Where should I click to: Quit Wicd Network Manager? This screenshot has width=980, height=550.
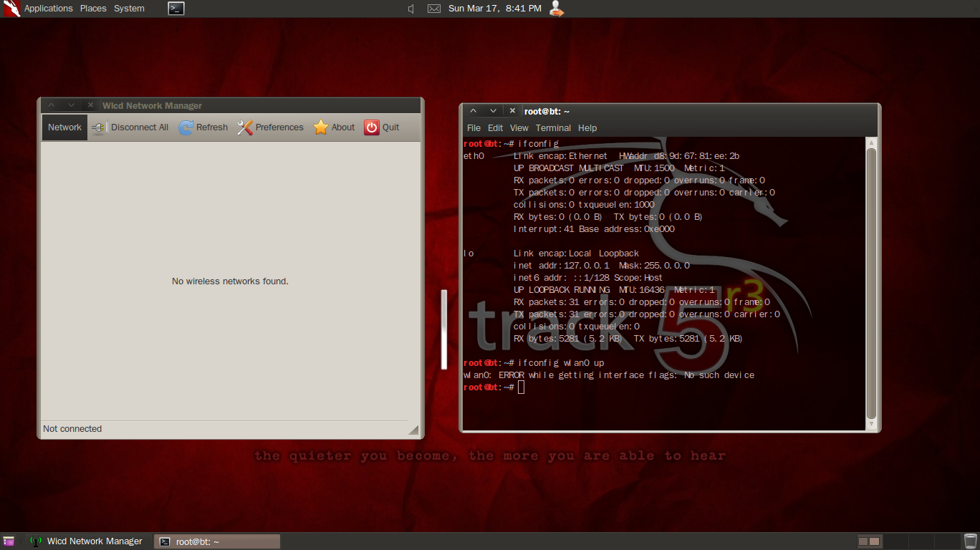point(382,127)
